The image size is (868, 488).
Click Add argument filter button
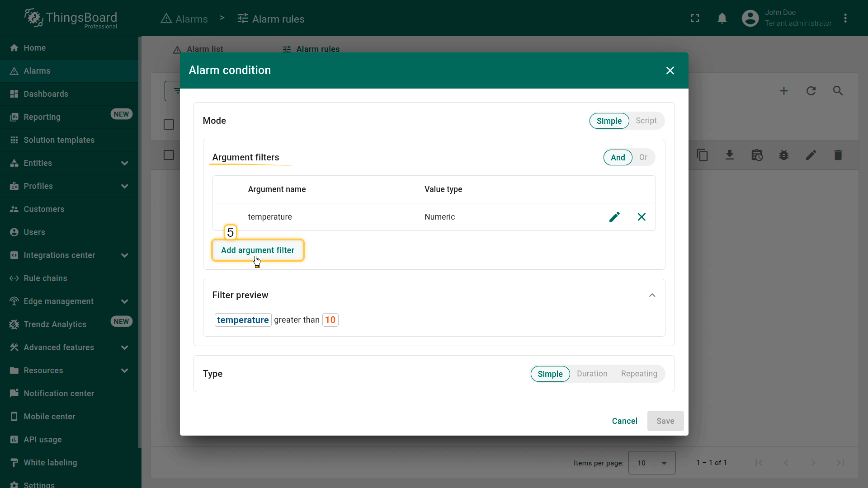pyautogui.click(x=257, y=250)
